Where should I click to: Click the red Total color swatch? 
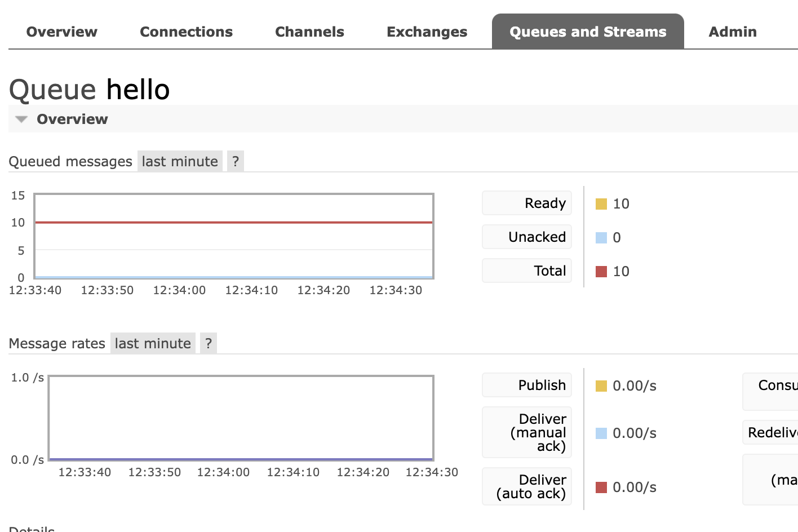(x=601, y=272)
